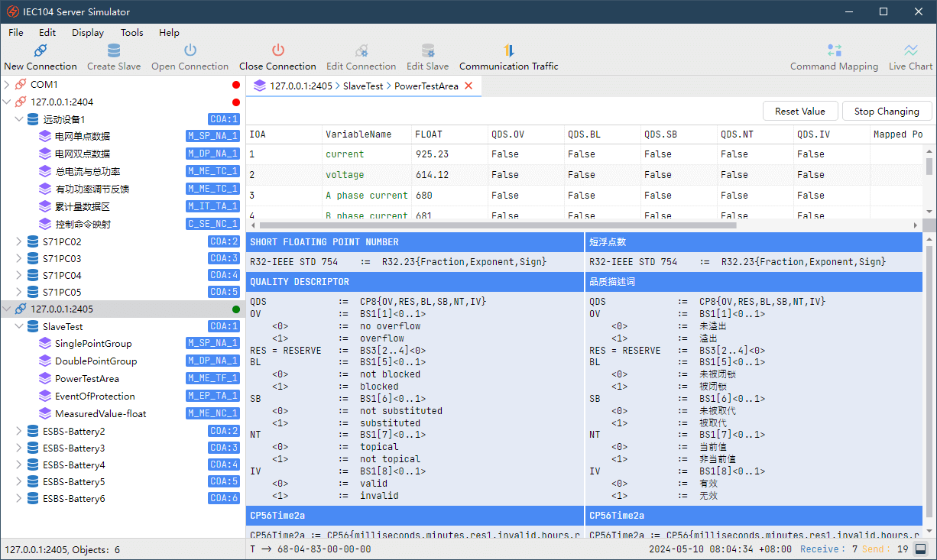Open the Help menu
The height and width of the screenshot is (560, 937).
click(169, 33)
